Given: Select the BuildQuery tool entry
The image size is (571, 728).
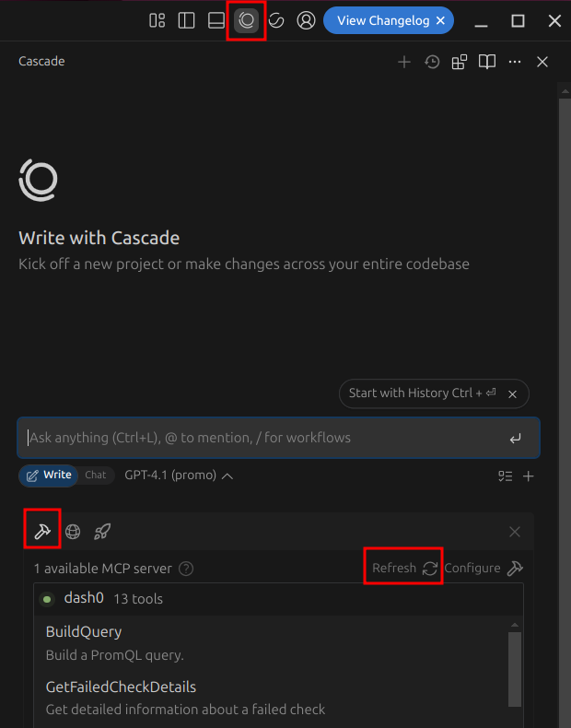Looking at the screenshot, I should [84, 632].
